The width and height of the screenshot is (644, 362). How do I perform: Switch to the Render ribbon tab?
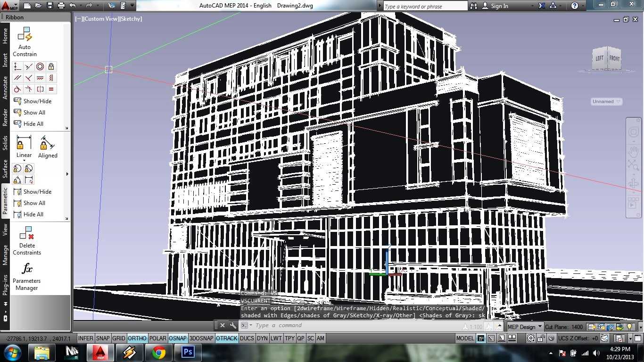click(x=5, y=117)
